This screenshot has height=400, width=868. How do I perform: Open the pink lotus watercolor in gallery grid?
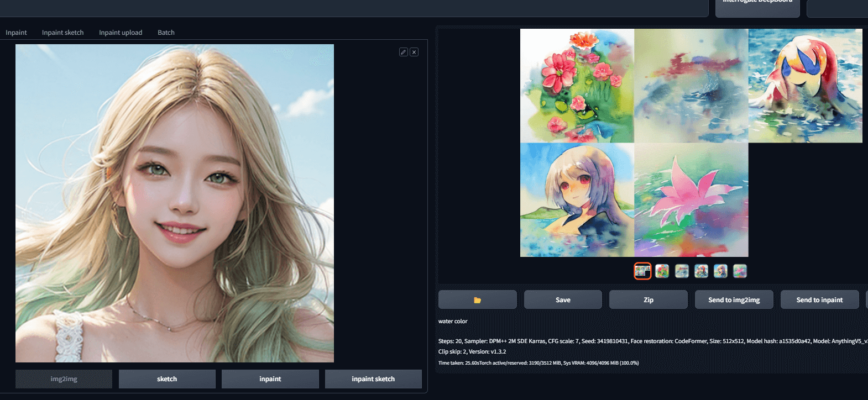click(691, 200)
